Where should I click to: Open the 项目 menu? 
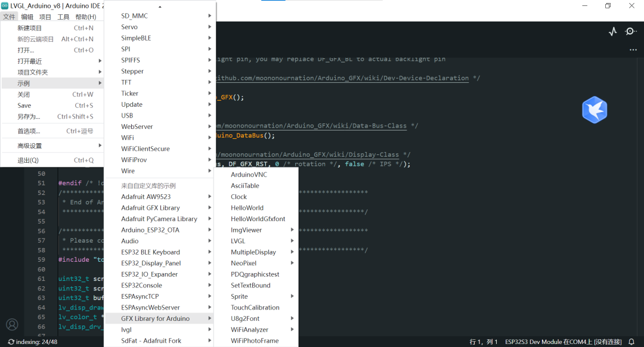click(45, 17)
